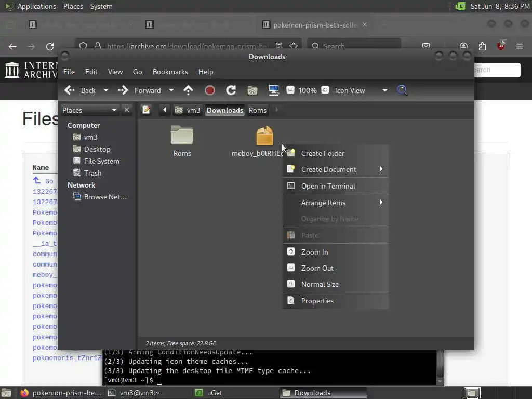Open the System menu in top panel
This screenshot has height=399, width=532.
101,6
